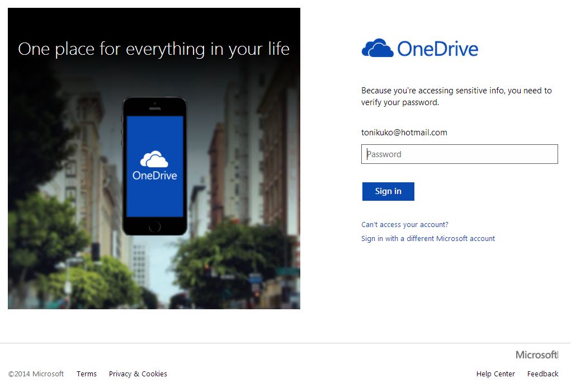Click the ©2014 Microsoft copyright text

pos(36,374)
